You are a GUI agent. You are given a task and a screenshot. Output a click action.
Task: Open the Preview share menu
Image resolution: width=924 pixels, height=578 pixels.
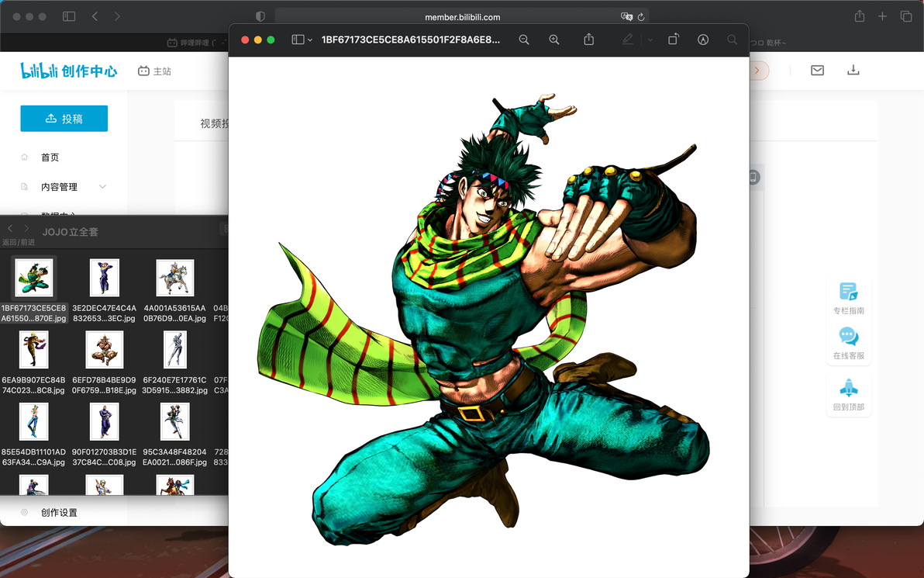coord(588,39)
